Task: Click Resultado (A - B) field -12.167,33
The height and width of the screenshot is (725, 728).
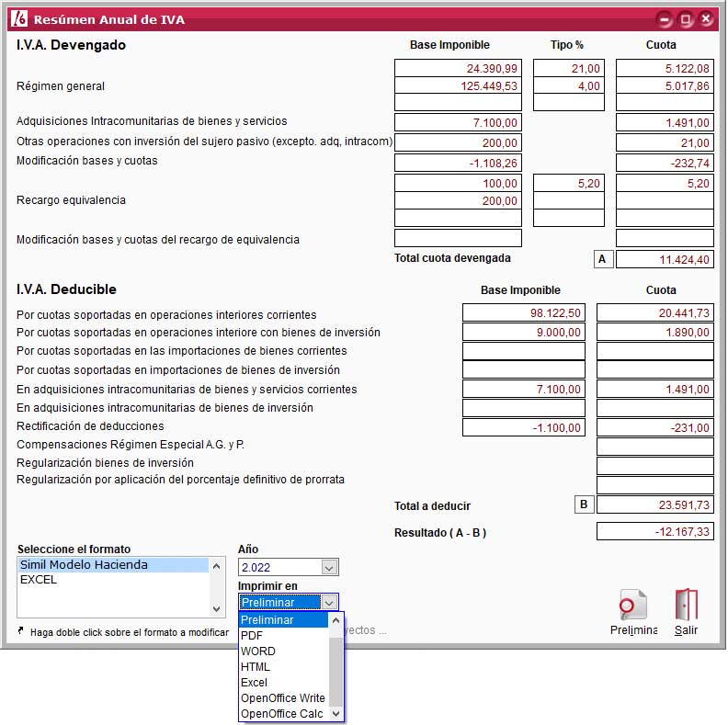Action: [654, 531]
